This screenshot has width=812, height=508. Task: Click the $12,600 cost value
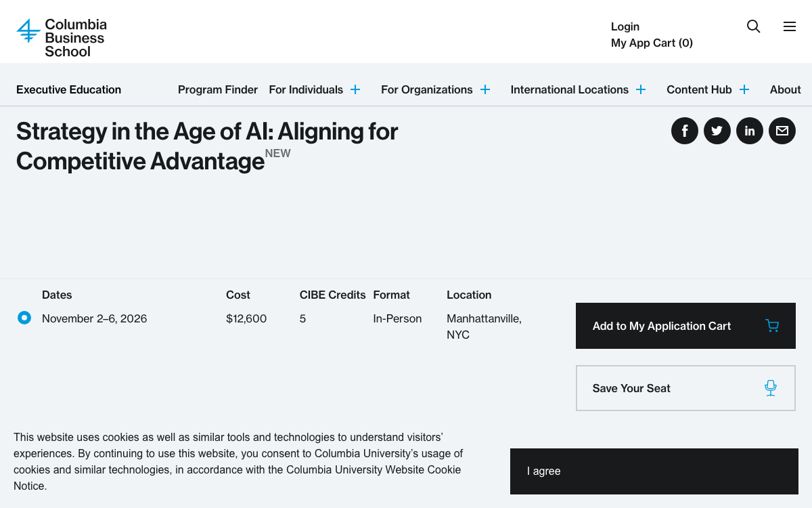[x=246, y=318]
